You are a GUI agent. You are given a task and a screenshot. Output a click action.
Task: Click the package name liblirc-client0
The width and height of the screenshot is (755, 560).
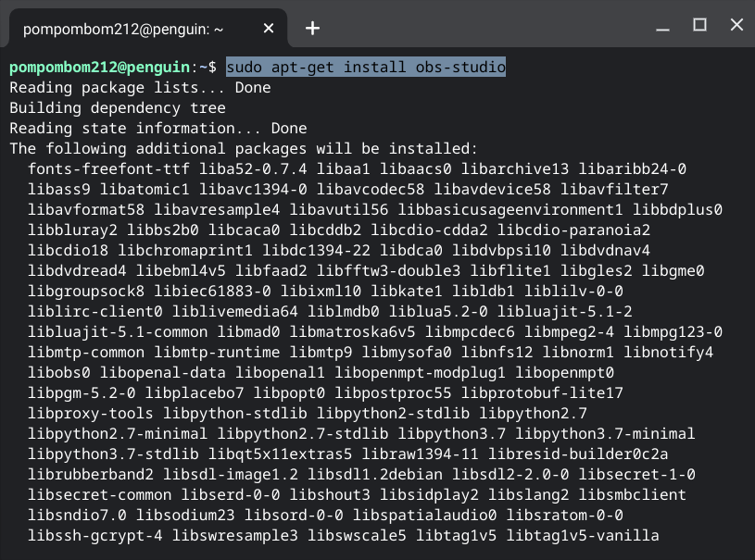[95, 311]
